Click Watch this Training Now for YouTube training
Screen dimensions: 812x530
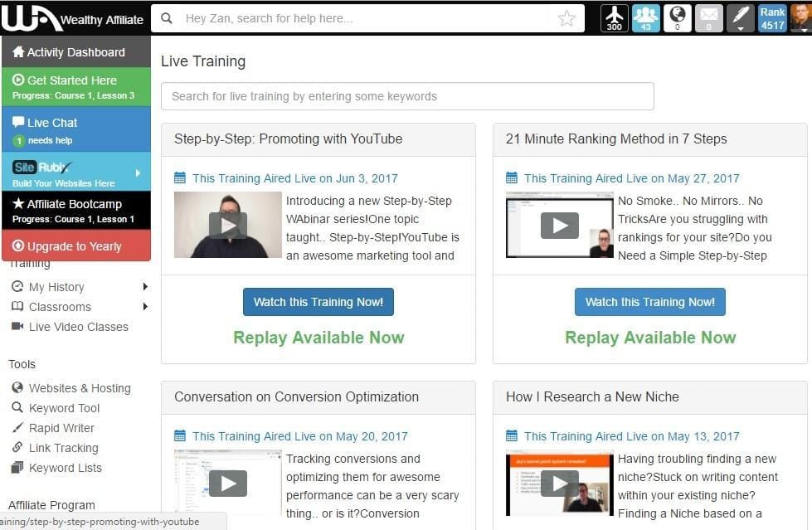(318, 302)
